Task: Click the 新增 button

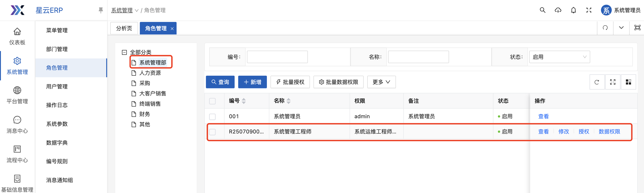Action: (x=252, y=82)
